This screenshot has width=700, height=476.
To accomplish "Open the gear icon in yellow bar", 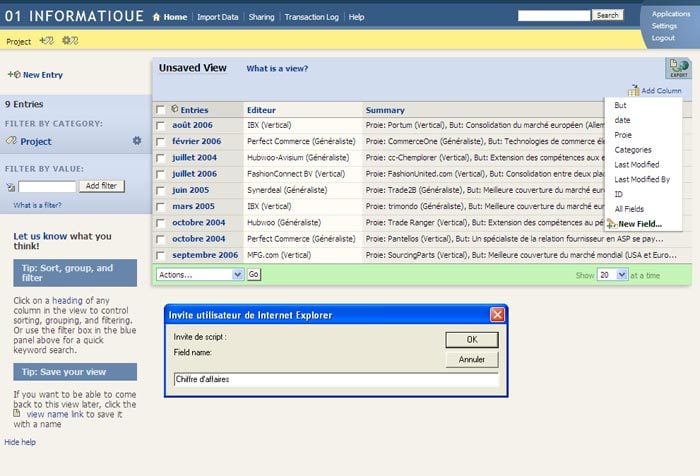I will point(70,41).
